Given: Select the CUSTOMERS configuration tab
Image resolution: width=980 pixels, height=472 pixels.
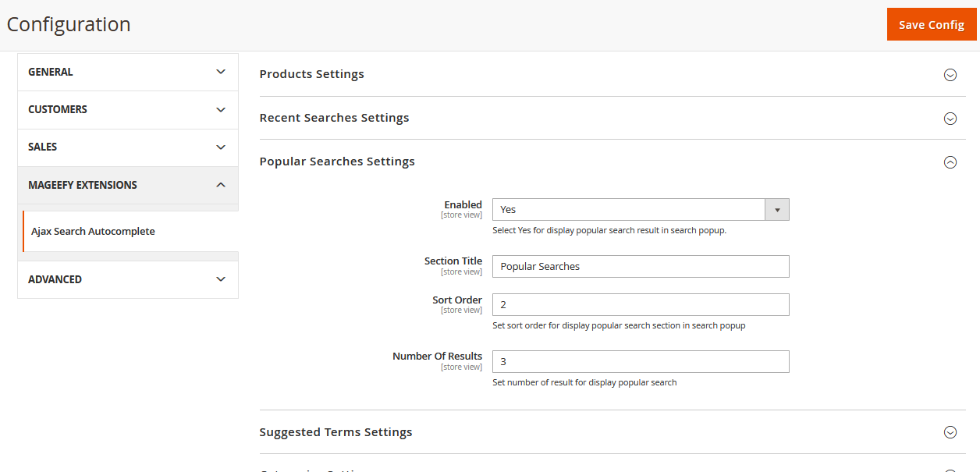Looking at the screenshot, I should pos(58,110).
